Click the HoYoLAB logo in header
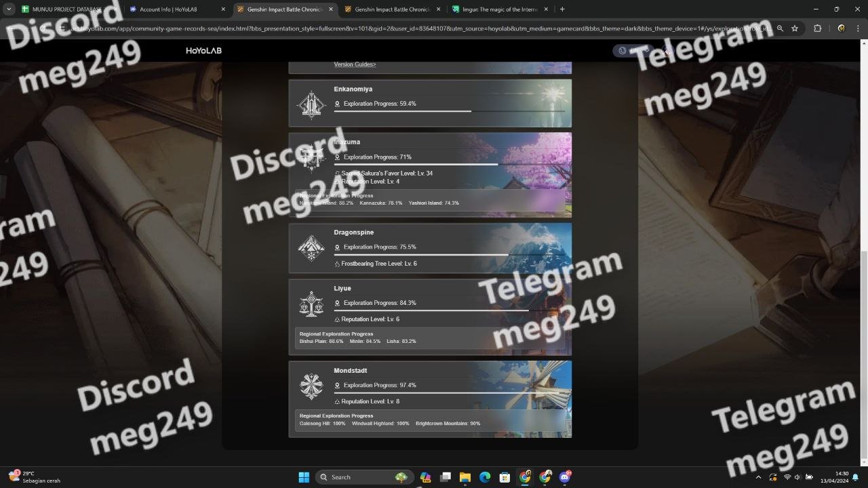The height and width of the screenshot is (488, 868). [x=203, y=51]
